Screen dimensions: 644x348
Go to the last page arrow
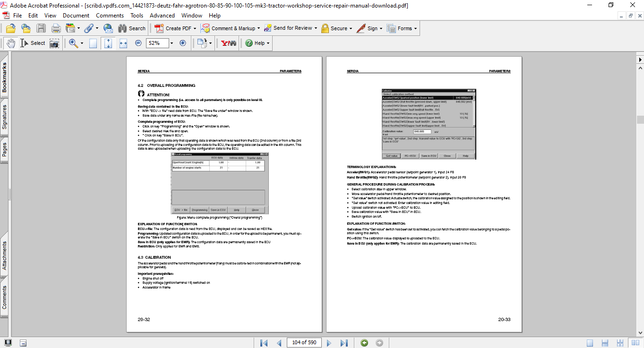coord(344,343)
